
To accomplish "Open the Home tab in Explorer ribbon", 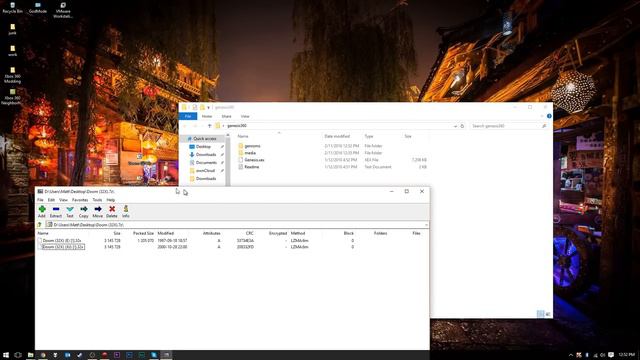I will 207,116.
